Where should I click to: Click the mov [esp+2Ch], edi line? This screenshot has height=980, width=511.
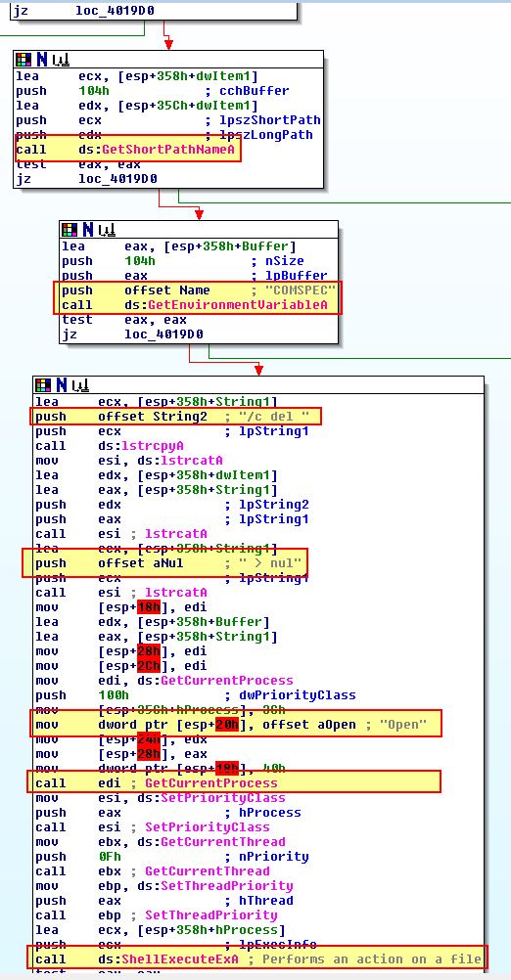120,666
